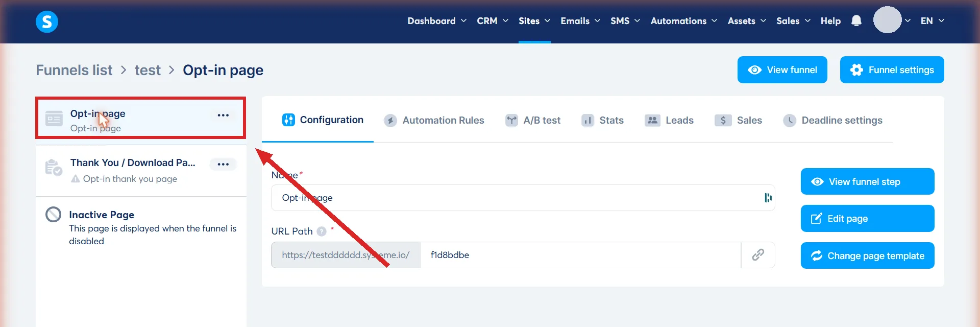
Task: Click the Inactive Page disabled icon
Action: (x=54, y=214)
